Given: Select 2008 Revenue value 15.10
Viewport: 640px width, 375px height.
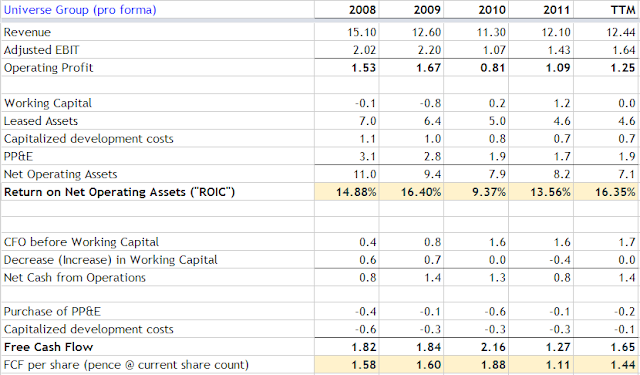Looking at the screenshot, I should (362, 32).
